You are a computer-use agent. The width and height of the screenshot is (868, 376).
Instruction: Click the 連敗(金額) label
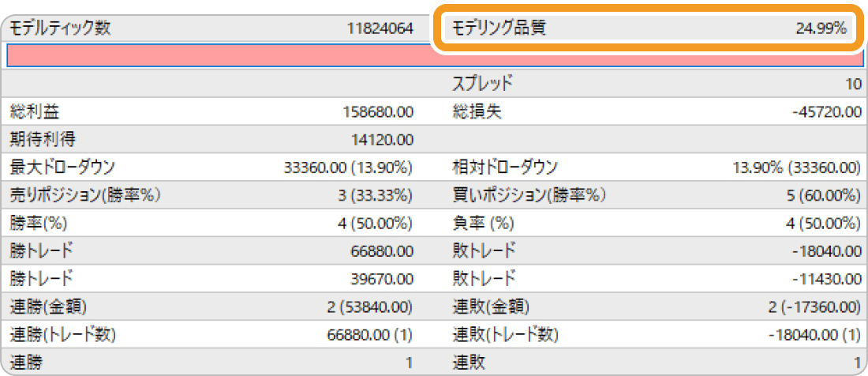[491, 305]
